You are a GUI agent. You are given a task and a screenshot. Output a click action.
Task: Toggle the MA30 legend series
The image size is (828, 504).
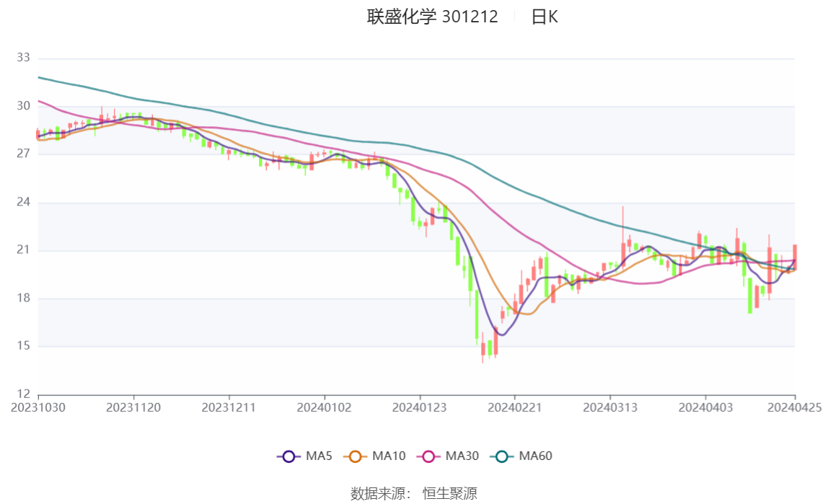click(x=448, y=456)
